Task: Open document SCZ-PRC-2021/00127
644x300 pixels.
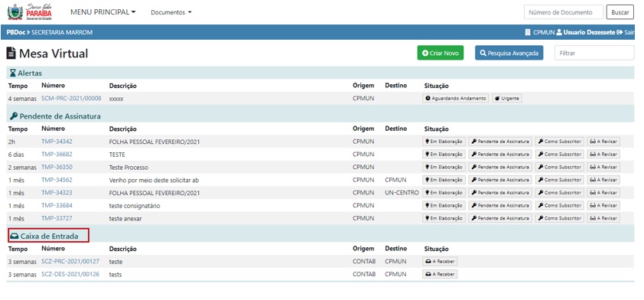Action: 70,262
